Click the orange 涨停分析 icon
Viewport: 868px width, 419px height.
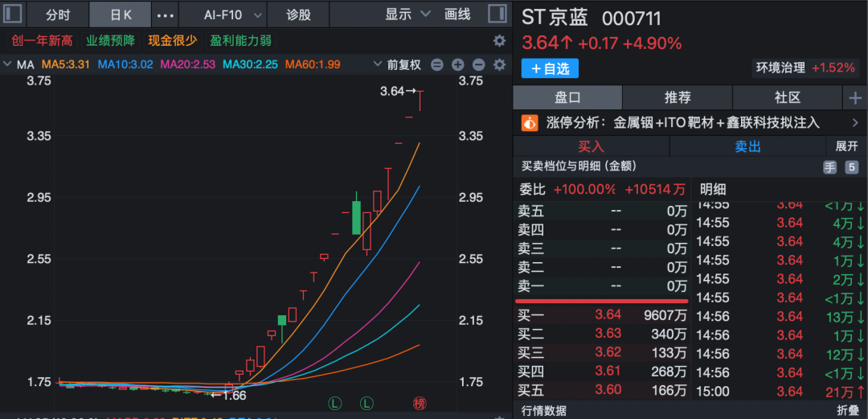pos(530,122)
